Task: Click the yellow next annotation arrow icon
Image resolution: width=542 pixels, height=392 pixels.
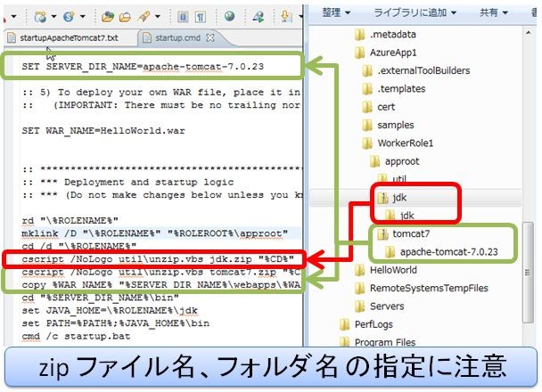Action: tap(286, 16)
